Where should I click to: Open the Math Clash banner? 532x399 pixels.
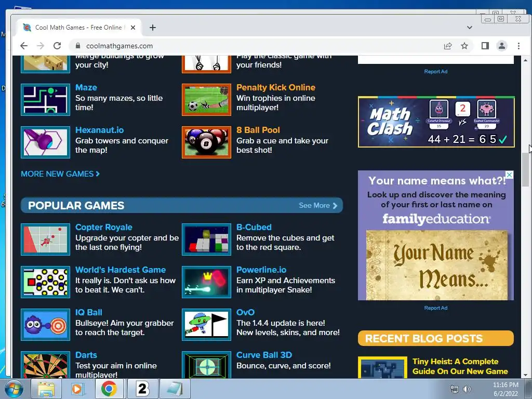[436, 122]
